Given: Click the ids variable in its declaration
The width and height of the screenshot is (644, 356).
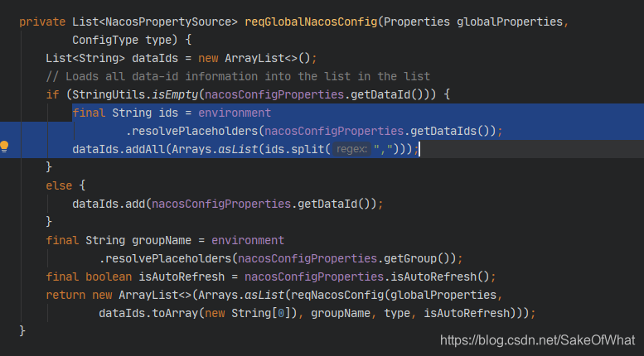Looking at the screenshot, I should coord(168,113).
